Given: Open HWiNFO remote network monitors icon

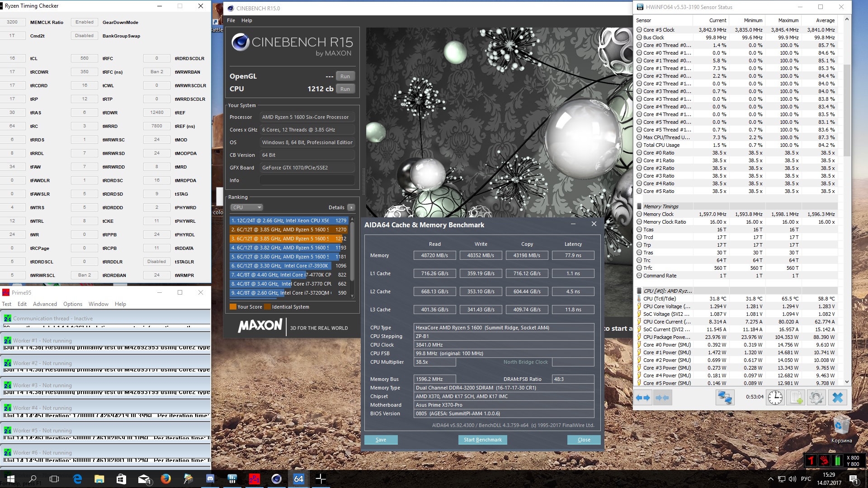Looking at the screenshot, I should coord(725,398).
